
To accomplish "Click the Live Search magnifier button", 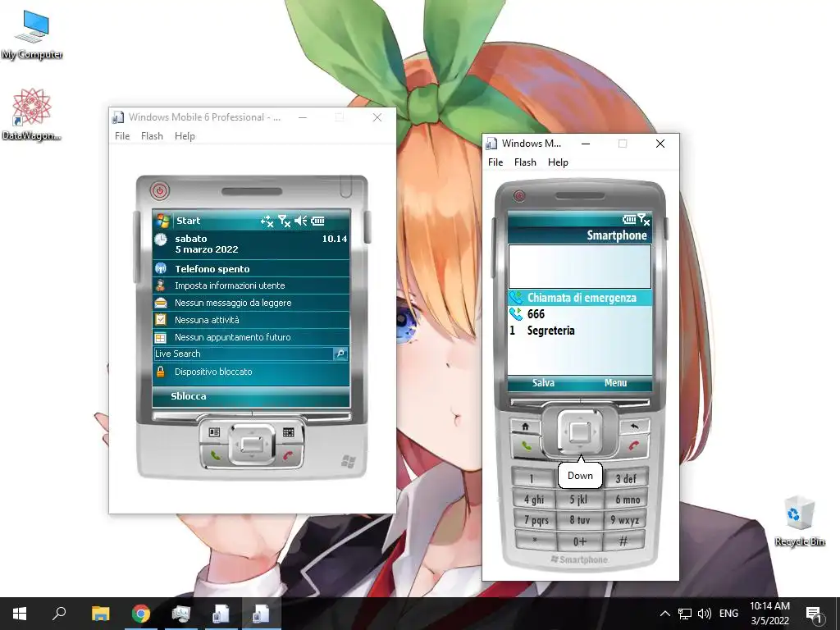I will point(340,354).
